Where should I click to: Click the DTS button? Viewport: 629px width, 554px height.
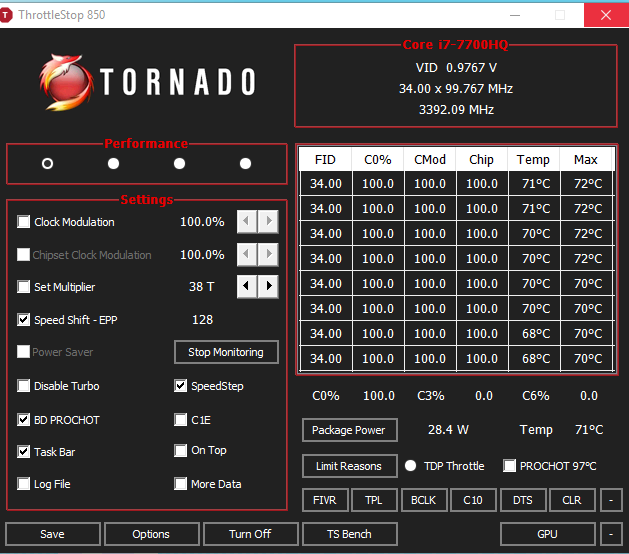(523, 500)
